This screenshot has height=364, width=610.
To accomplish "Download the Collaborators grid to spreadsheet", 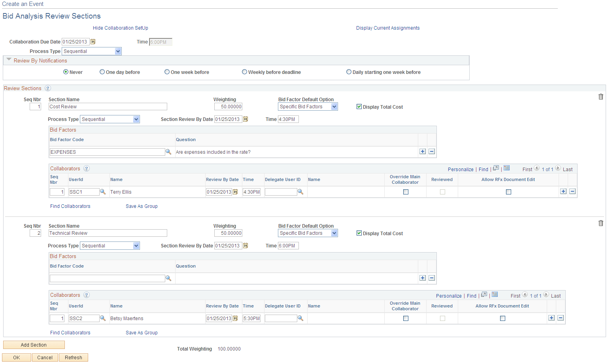I will [x=507, y=168].
